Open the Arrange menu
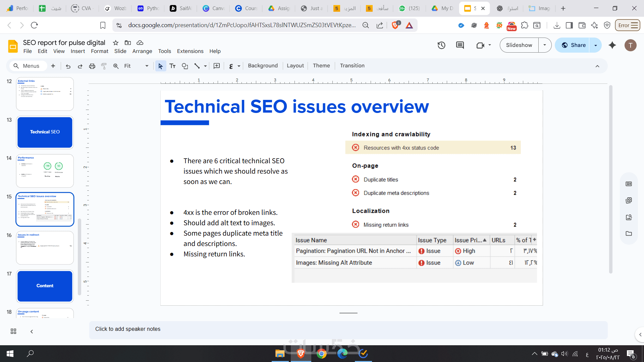Screen dimensions: 644x362 pos(142,51)
